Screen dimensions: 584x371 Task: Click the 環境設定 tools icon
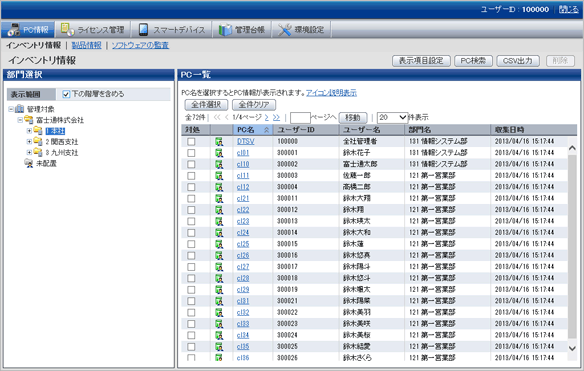click(x=285, y=30)
